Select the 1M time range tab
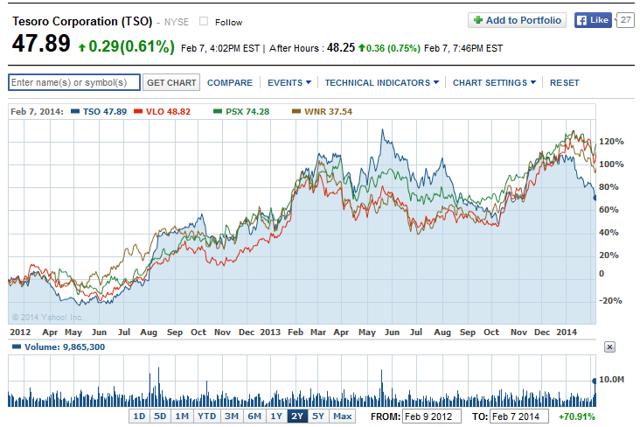 (x=182, y=416)
